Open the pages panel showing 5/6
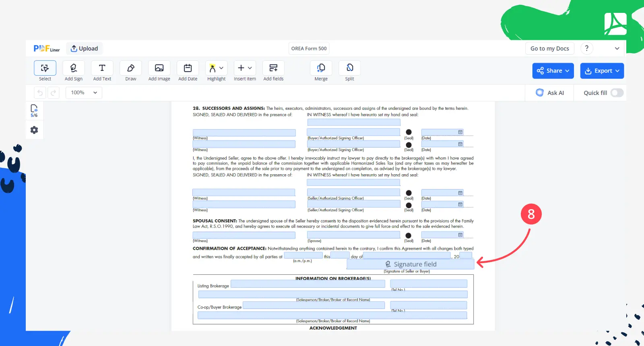644x346 pixels. tap(34, 111)
